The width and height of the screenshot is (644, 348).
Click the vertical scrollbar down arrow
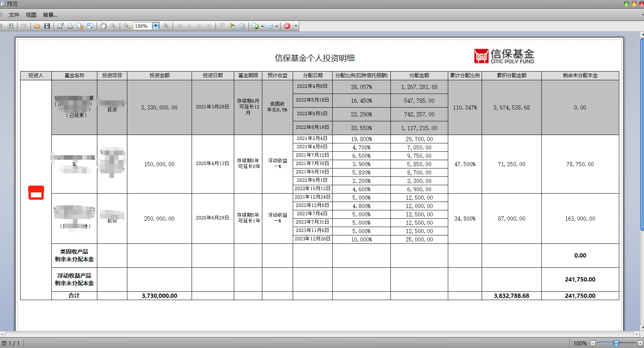(x=642, y=327)
